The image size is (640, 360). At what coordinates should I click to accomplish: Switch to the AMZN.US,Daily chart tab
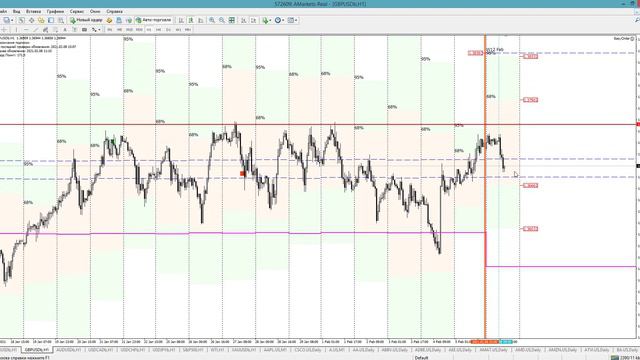(x=562, y=350)
